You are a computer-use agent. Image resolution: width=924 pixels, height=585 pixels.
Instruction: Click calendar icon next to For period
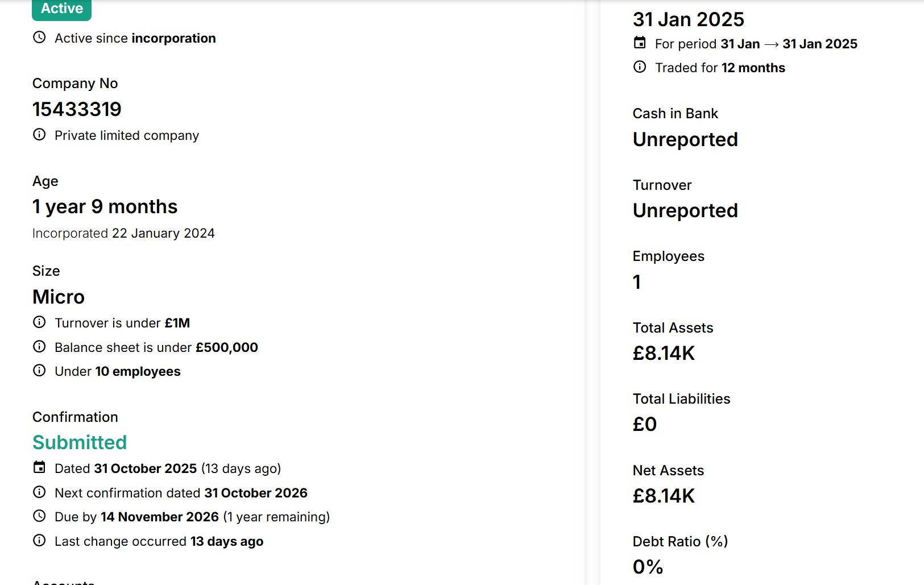pos(640,43)
